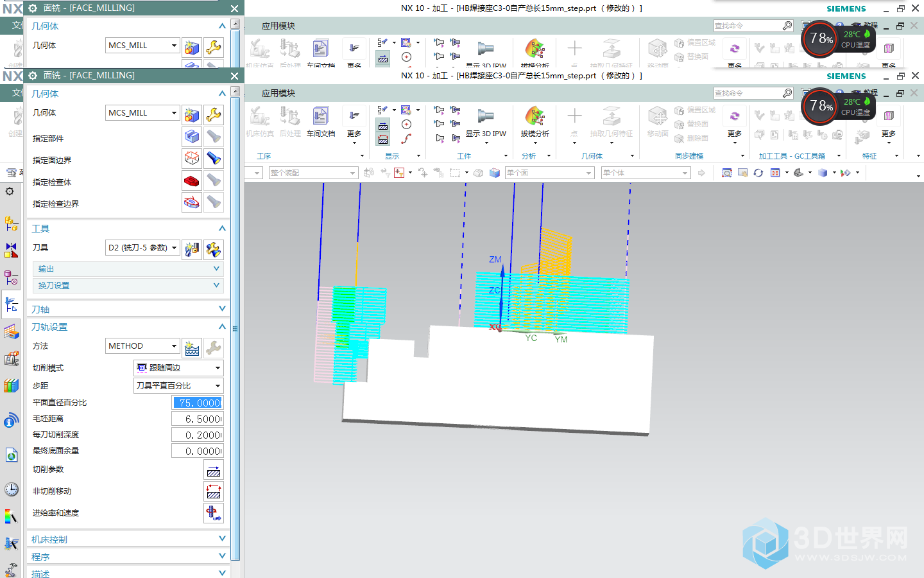Expand the 描述 section

pyautogui.click(x=128, y=574)
